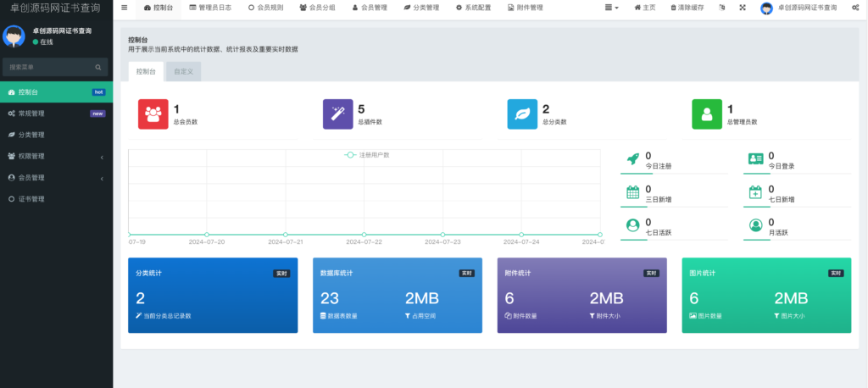Switch to the 控制台 content tab
The height and width of the screenshot is (388, 868).
pos(146,71)
